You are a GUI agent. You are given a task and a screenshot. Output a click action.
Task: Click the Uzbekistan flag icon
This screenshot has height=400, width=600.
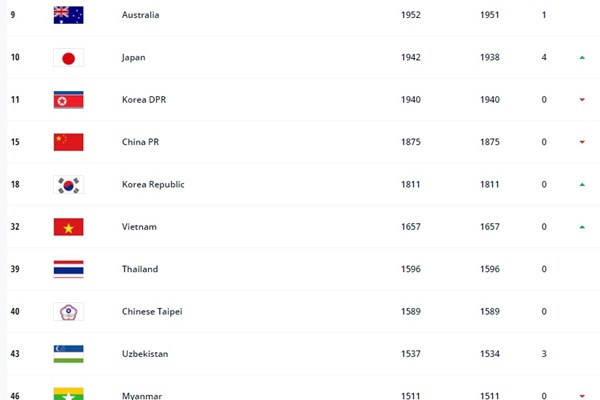(68, 354)
